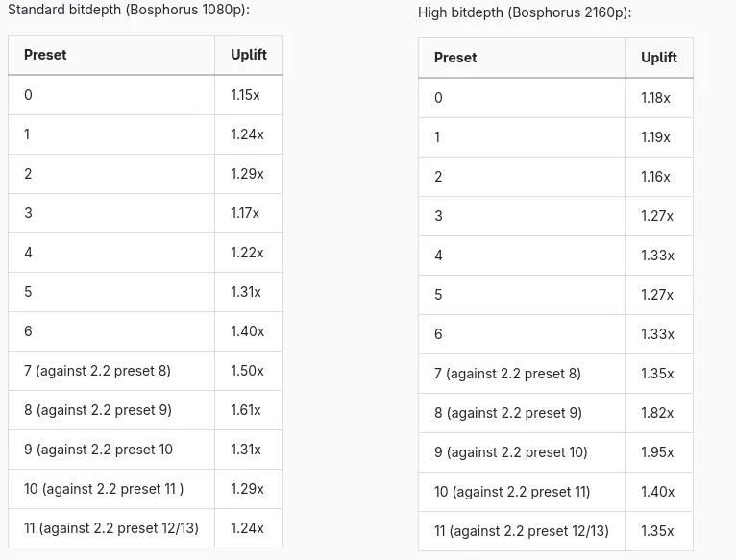Click the 1.17x uplift cell
Image resolution: width=736 pixels, height=560 pixels.
245,213
